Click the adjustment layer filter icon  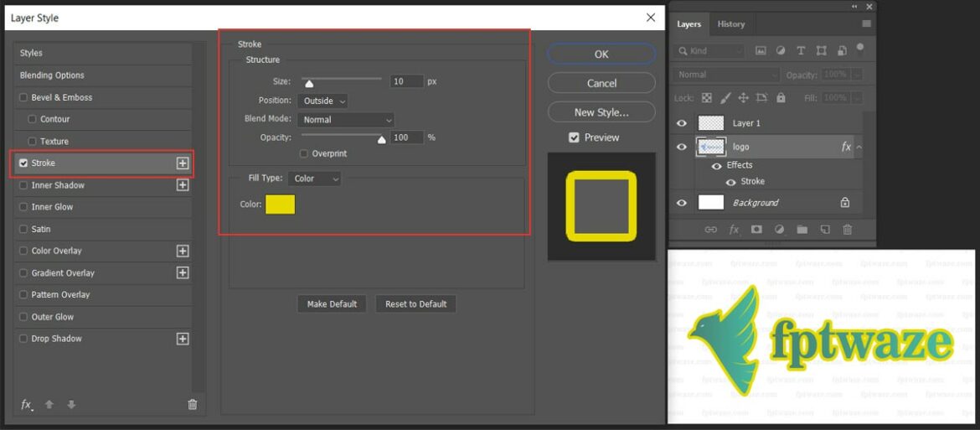tap(781, 51)
